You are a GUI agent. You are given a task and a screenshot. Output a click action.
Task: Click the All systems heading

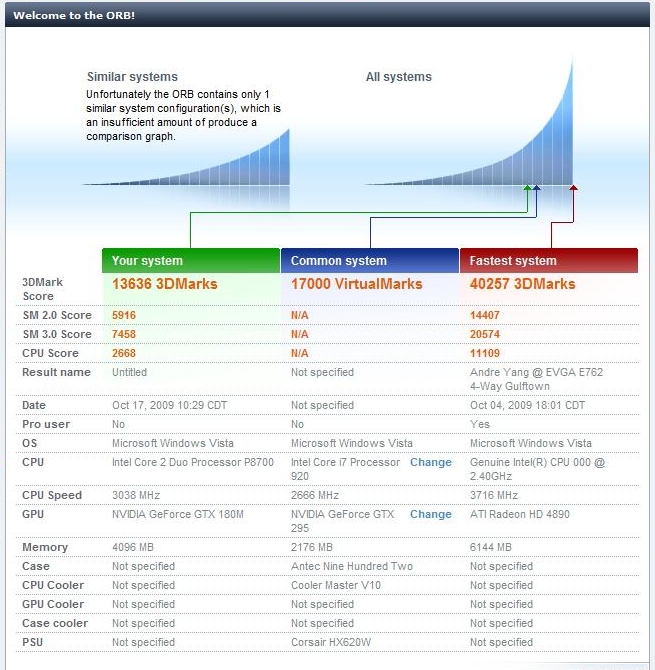click(x=399, y=77)
